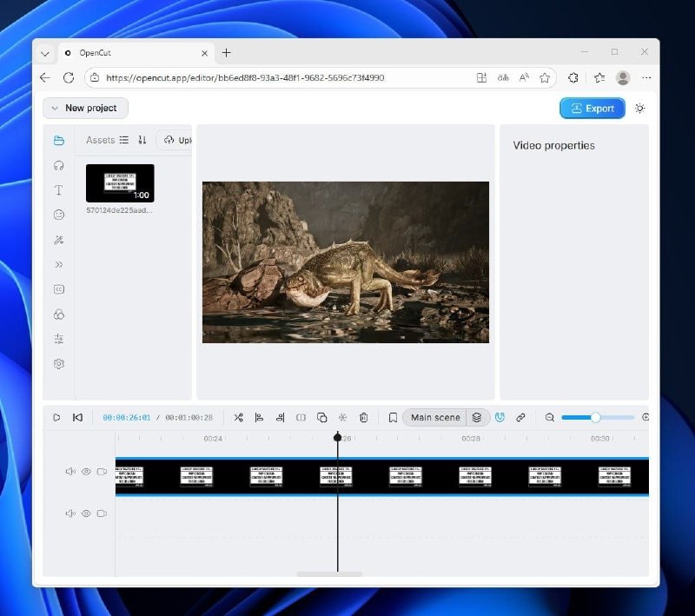
Task: Open the settings gear tab in sidebar
Action: tap(59, 364)
